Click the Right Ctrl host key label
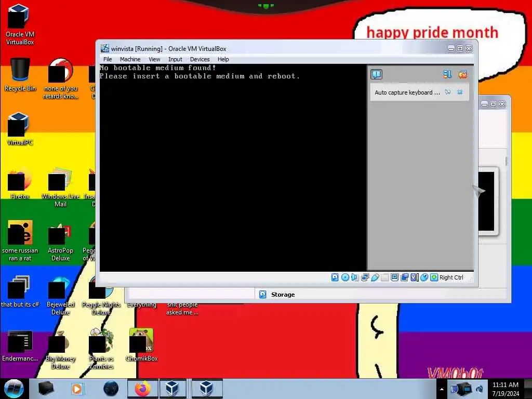 click(x=451, y=277)
